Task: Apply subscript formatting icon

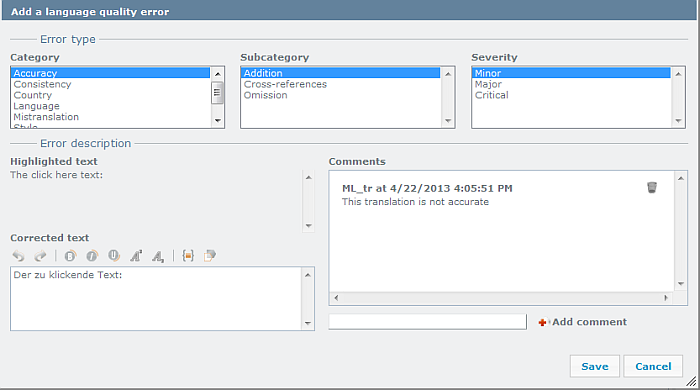Action: click(x=158, y=256)
